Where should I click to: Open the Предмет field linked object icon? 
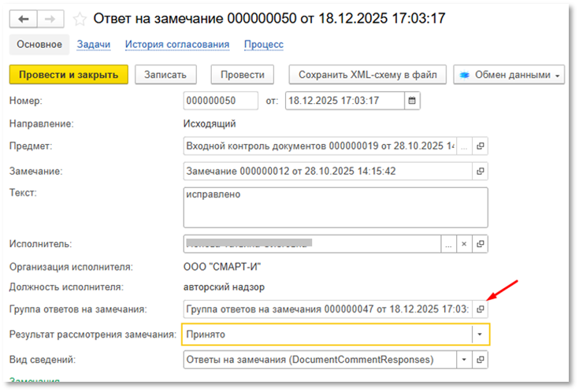click(481, 146)
